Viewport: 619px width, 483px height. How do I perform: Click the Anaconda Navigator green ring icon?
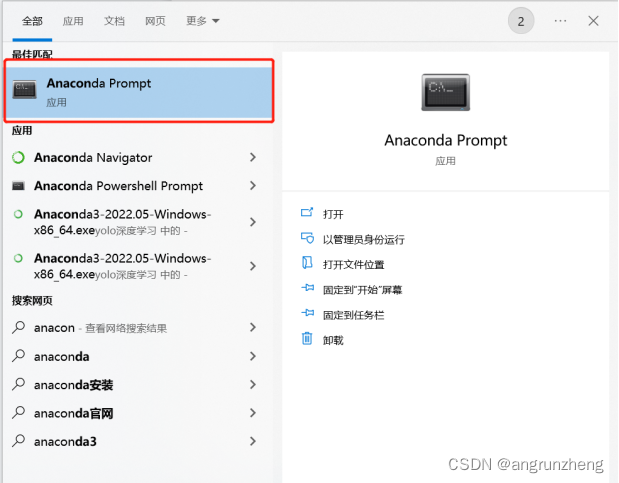pyautogui.click(x=18, y=158)
